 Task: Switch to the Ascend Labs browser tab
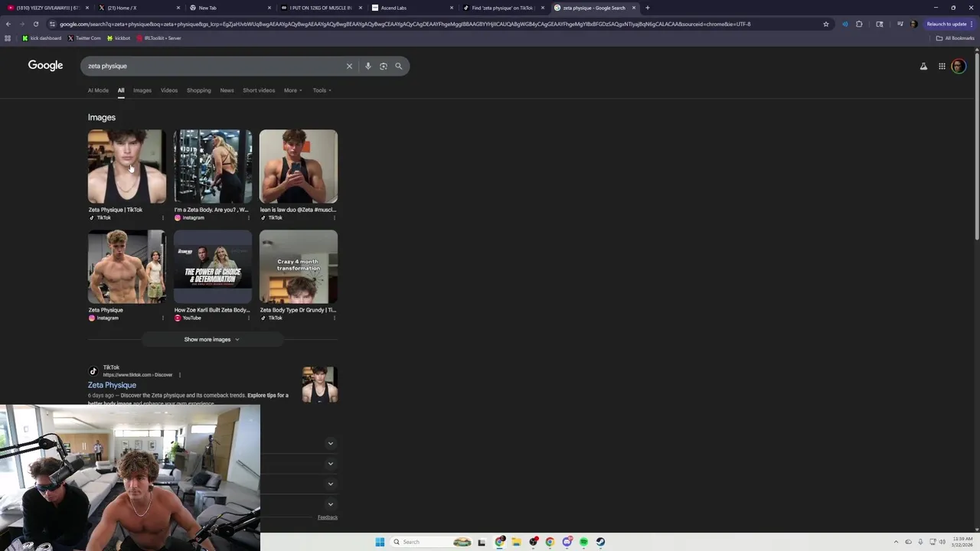pyautogui.click(x=413, y=8)
